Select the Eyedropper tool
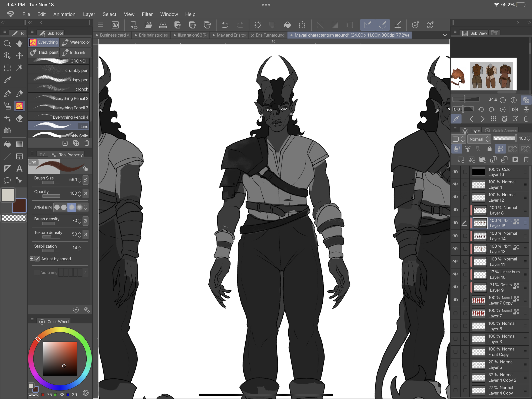The height and width of the screenshot is (399, 532). [x=7, y=80]
